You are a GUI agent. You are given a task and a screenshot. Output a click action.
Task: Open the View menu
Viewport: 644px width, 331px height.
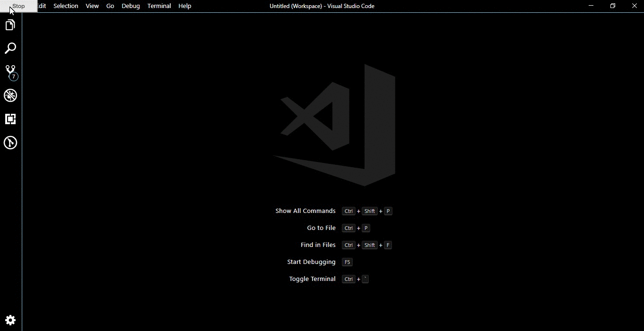[x=92, y=6]
